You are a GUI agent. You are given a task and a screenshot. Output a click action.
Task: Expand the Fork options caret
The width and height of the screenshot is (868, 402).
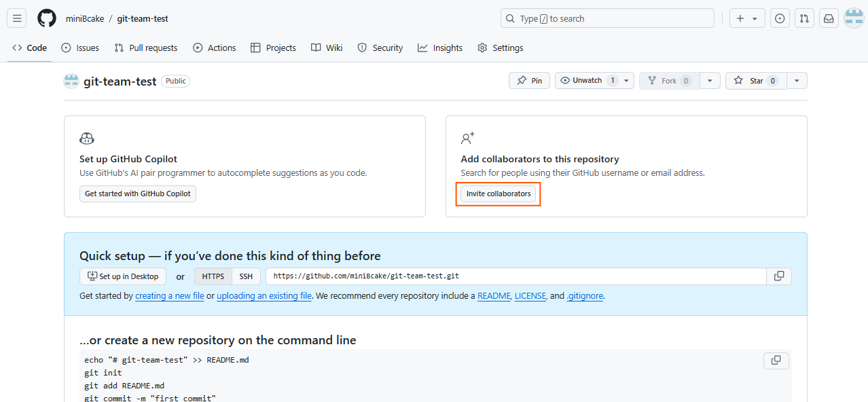point(710,81)
